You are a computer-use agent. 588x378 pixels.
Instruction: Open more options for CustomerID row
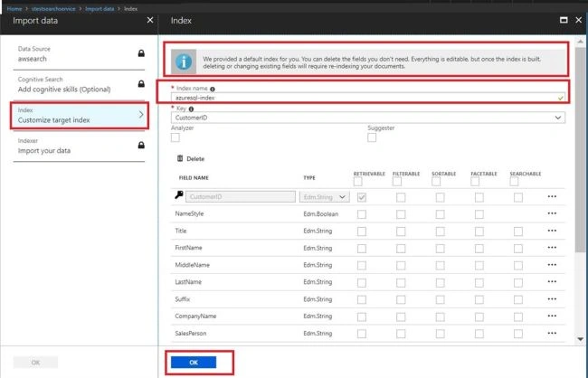pyautogui.click(x=552, y=196)
